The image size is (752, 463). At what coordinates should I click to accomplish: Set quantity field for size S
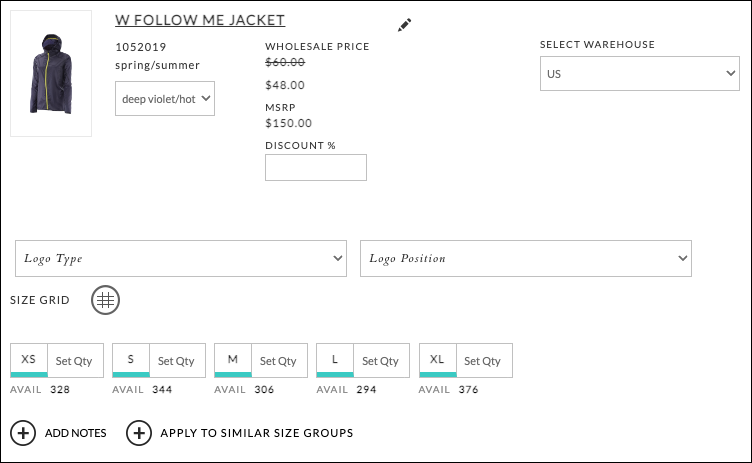177,361
